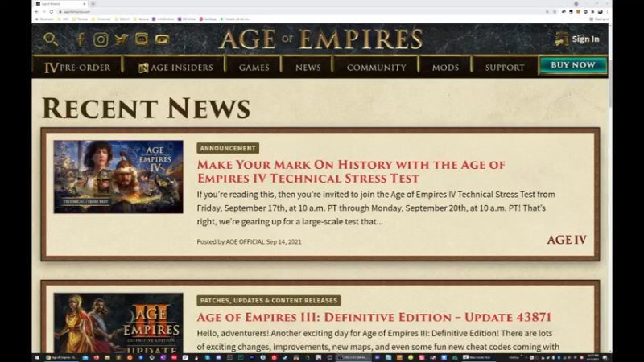Open the Windows Start button
Viewport: 644px width, 362px height.
(37, 357)
